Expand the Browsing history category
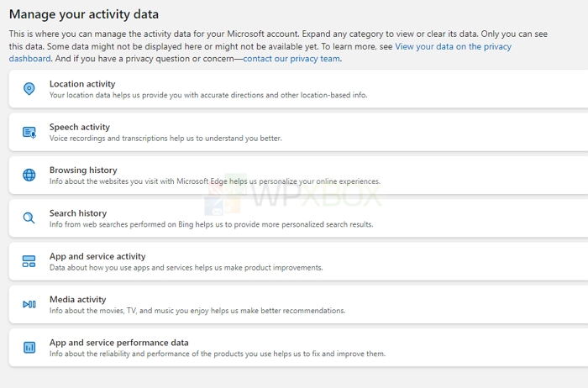The image size is (588, 388). 298,175
